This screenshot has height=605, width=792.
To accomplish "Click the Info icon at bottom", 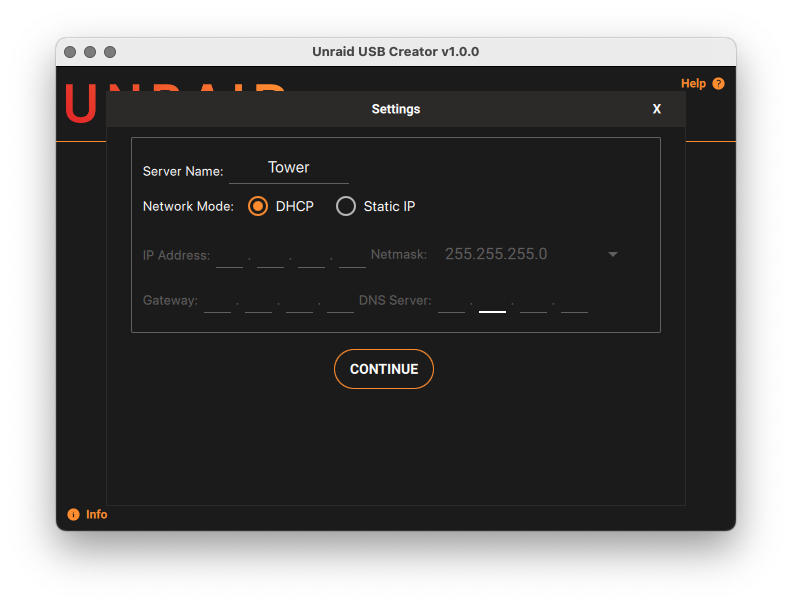I will coord(73,514).
